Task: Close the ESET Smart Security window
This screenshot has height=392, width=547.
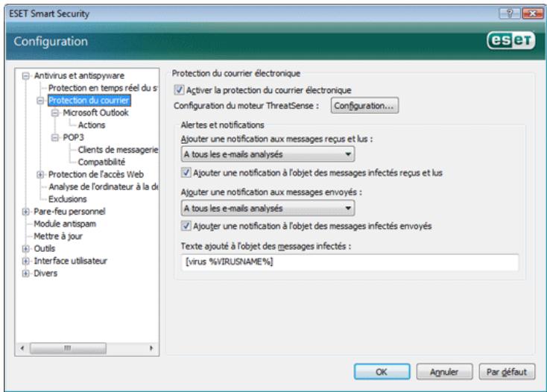Action: click(x=532, y=13)
